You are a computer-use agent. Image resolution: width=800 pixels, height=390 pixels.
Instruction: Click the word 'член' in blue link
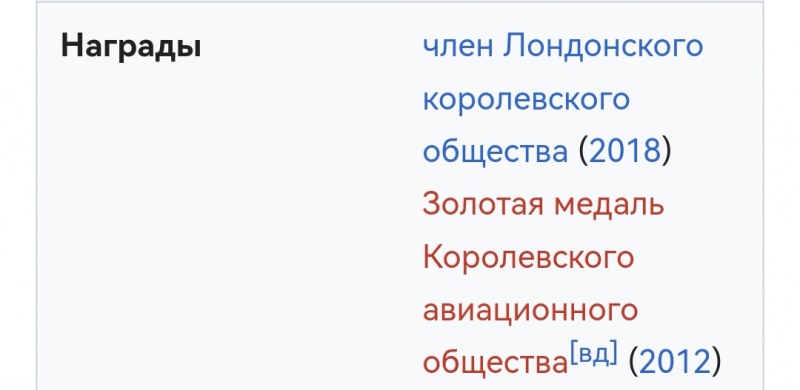pos(458,46)
